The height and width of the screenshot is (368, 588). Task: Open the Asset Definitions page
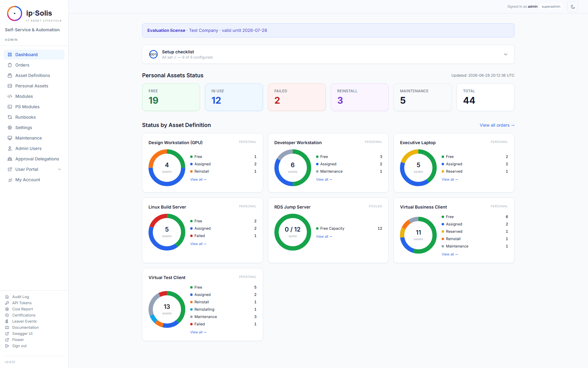click(x=34, y=75)
